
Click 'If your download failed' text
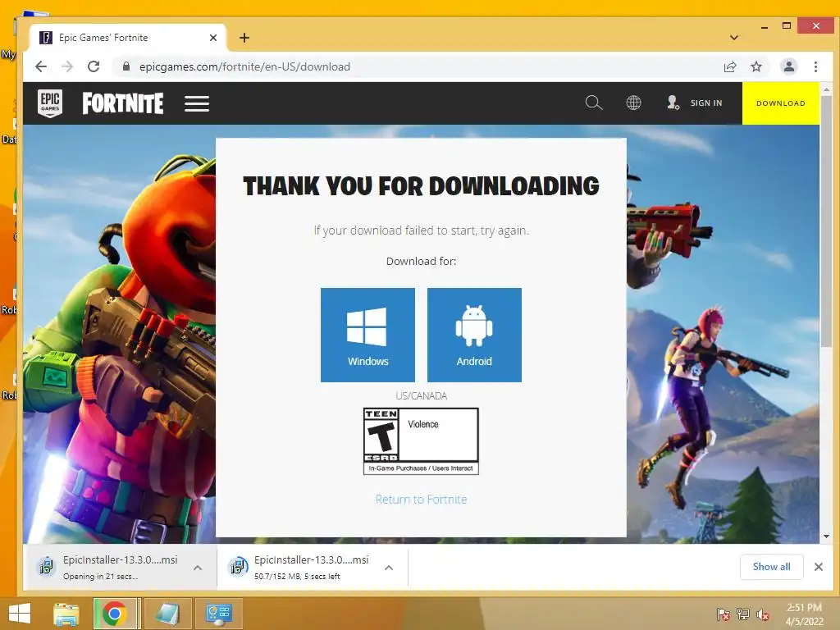(x=421, y=231)
